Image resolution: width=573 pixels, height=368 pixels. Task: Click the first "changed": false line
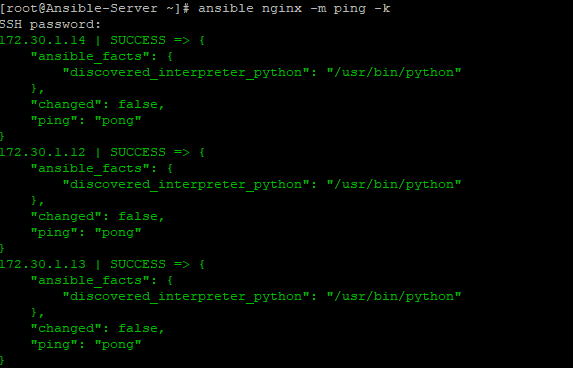point(98,105)
